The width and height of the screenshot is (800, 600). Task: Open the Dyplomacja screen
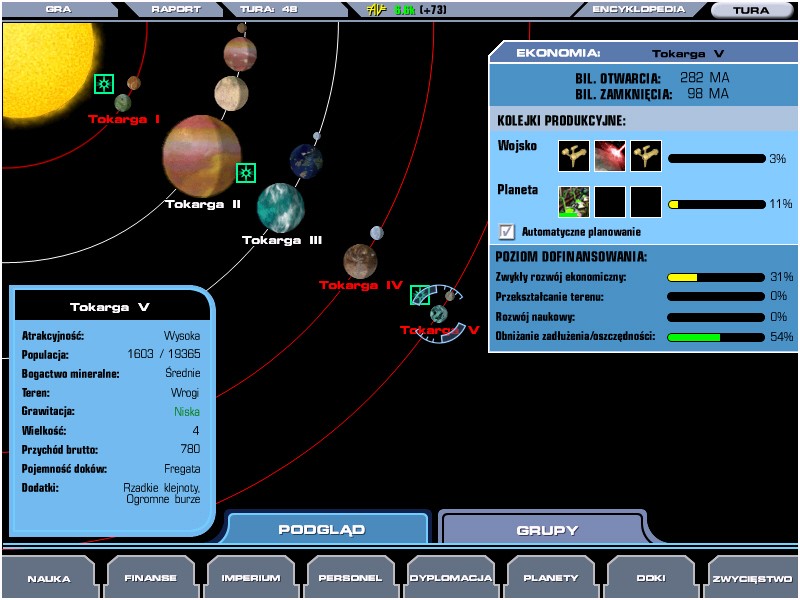[451, 578]
